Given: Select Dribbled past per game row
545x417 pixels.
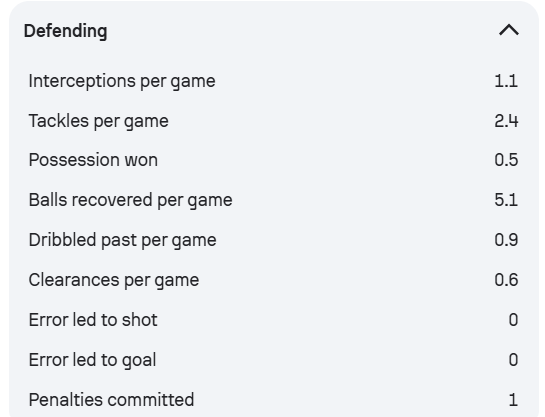Looking at the screenshot, I should click(x=273, y=240).
